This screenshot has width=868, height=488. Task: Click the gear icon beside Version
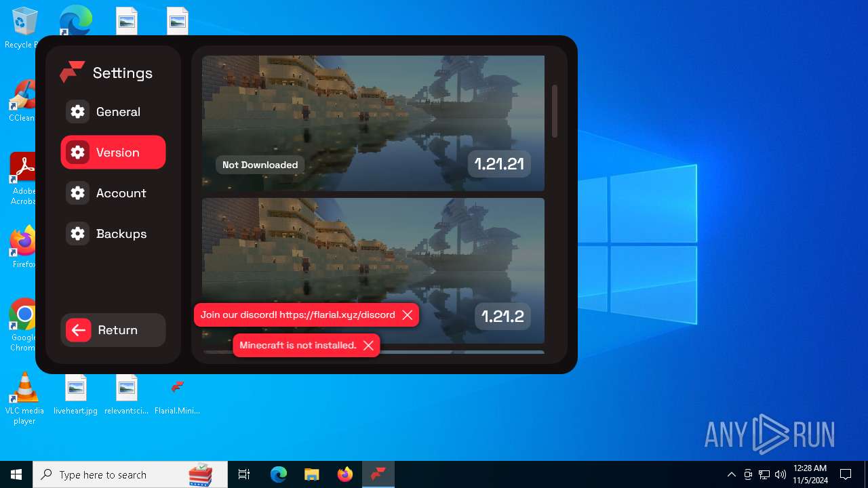[78, 152]
